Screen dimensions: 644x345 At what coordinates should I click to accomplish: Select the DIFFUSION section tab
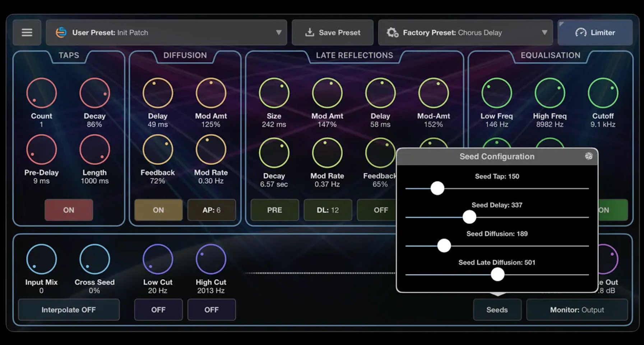tap(185, 55)
